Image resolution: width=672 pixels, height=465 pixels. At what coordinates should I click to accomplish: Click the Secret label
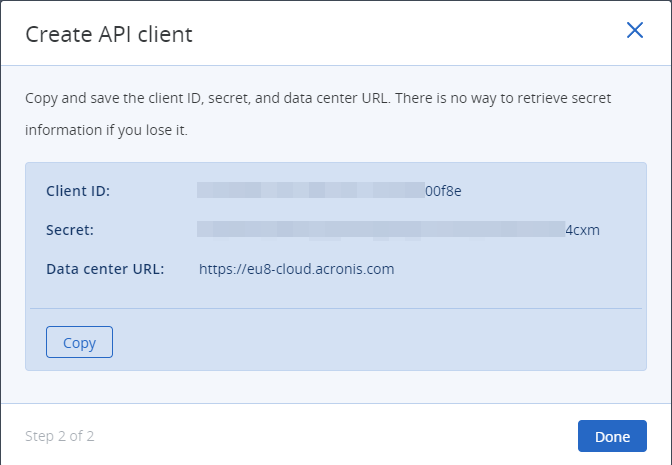70,230
